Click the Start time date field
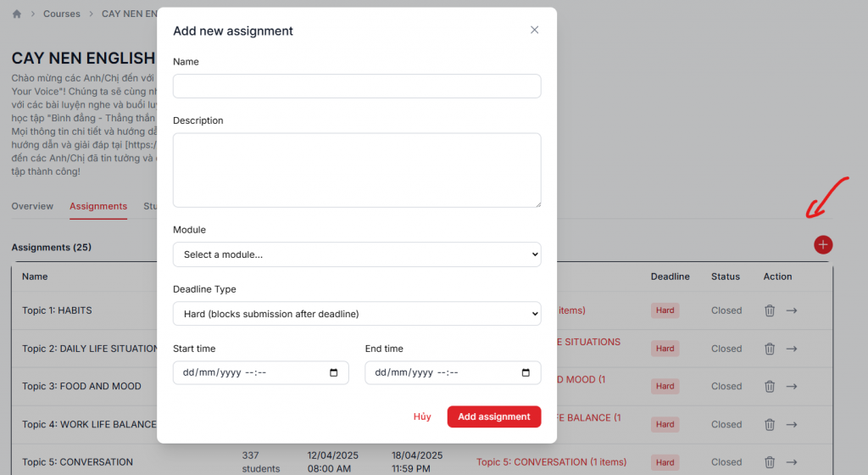This screenshot has width=868, height=475. [246, 373]
